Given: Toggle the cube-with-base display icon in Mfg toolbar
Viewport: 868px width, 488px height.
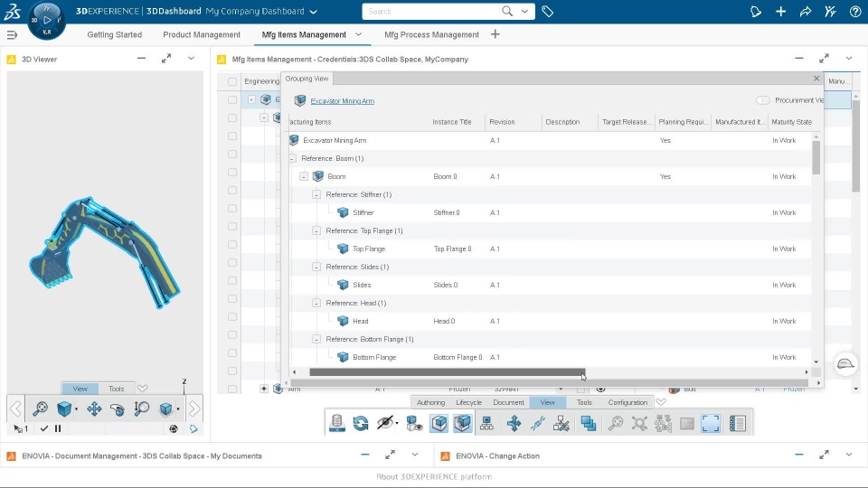Looking at the screenshot, I should 462,423.
